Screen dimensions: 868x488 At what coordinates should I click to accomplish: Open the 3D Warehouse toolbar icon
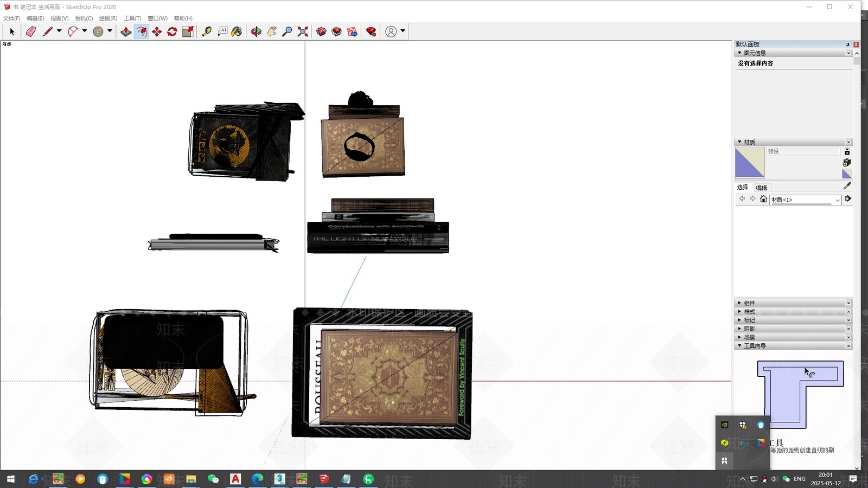click(x=321, y=32)
